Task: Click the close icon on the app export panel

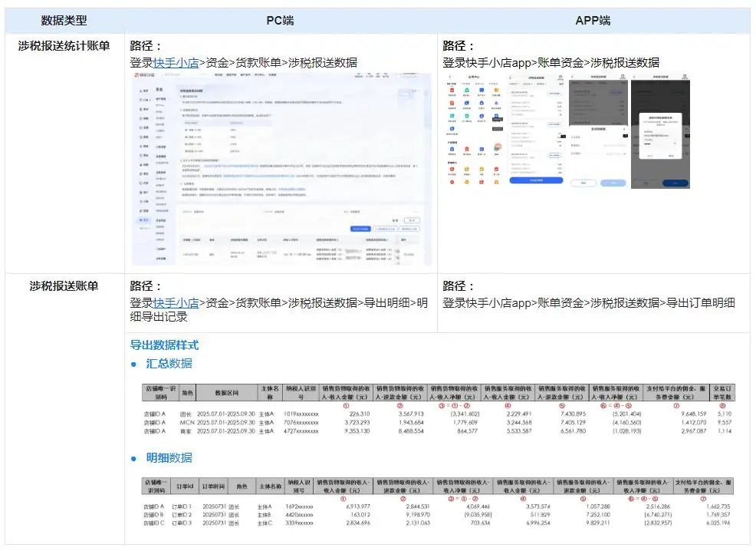Action: [x=625, y=129]
